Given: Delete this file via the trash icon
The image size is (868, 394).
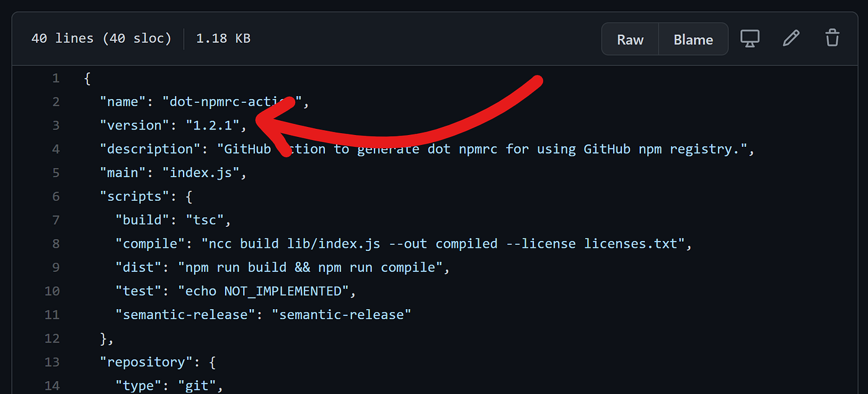Looking at the screenshot, I should (x=831, y=38).
